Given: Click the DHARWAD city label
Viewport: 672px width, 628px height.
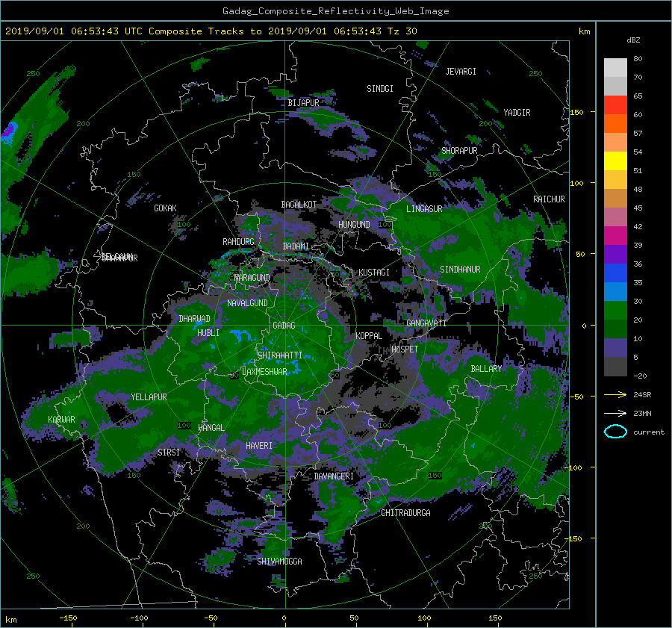Looking at the screenshot, I should point(195,319).
